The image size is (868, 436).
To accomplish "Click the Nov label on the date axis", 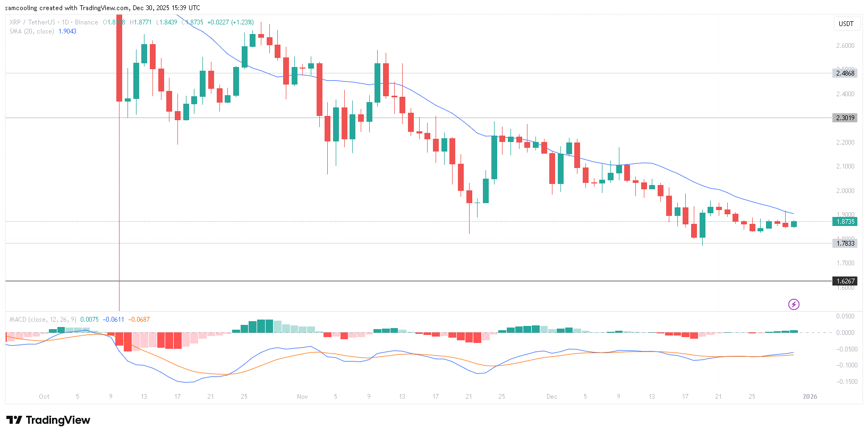I will [302, 397].
